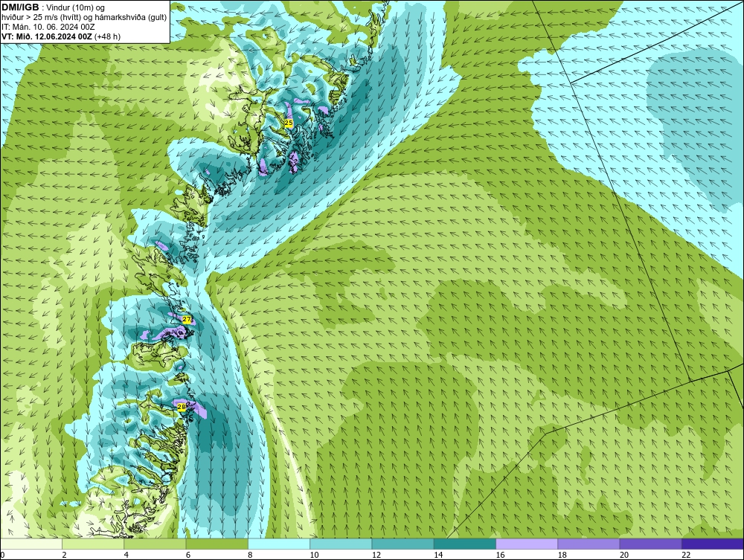Select the 8–10 m/s pale cyan swatch
The width and height of the screenshot is (744, 560).
(279, 544)
